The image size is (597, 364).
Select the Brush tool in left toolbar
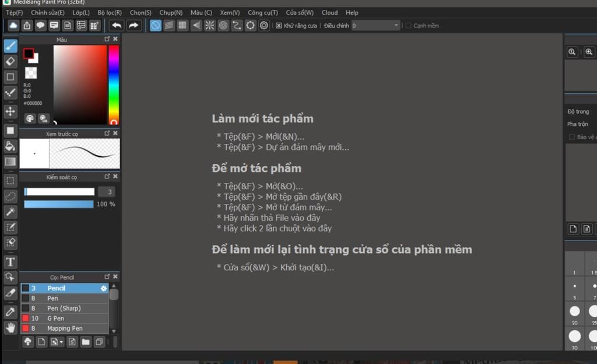pyautogui.click(x=10, y=46)
